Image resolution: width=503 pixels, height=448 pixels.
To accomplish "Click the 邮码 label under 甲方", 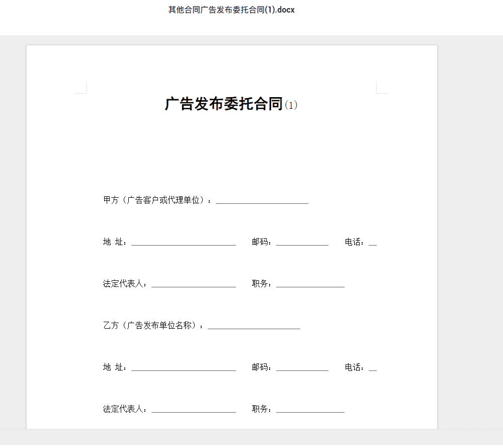I will [262, 242].
